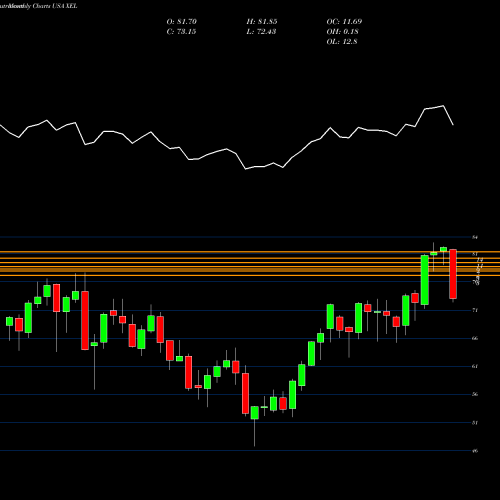Click the 71 price axis label
Viewport: 500px width, 500px height.
point(475,310)
